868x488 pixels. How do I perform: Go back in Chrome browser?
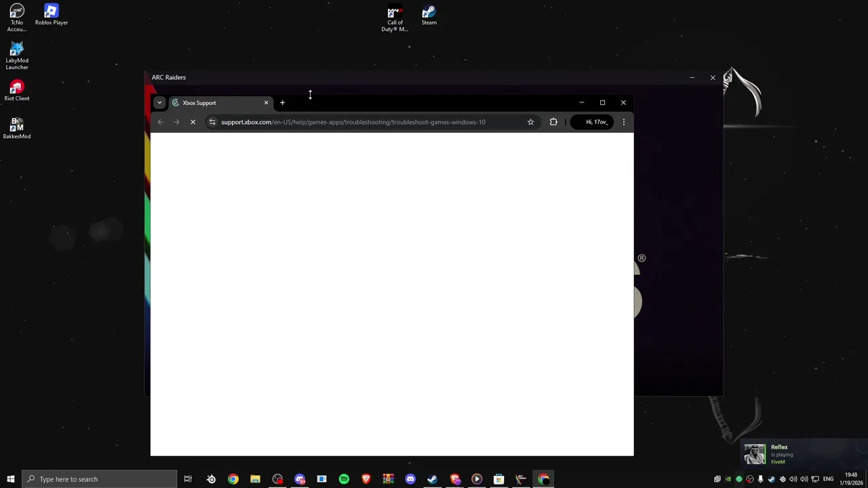(x=160, y=122)
